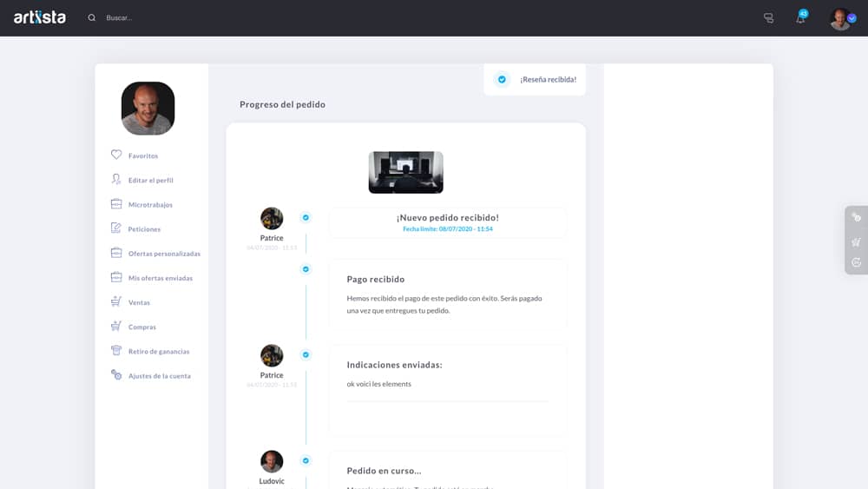Open the messages chat icon
This screenshot has width=868, height=489.
point(768,18)
